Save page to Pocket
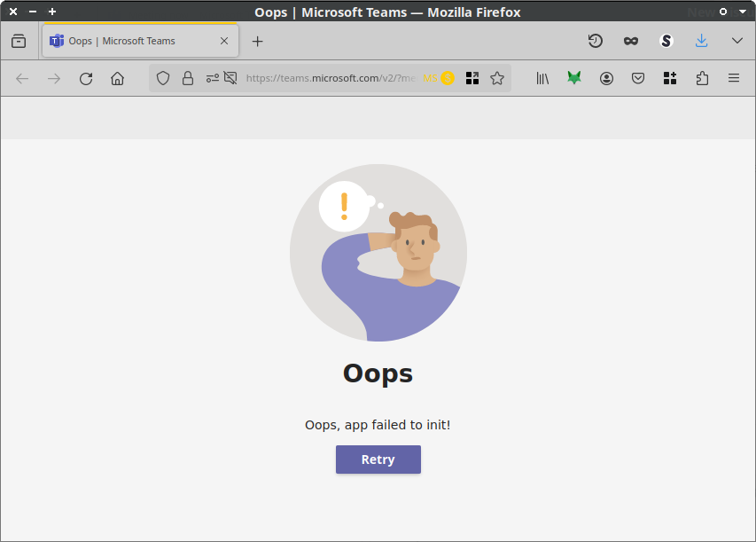 (638, 78)
